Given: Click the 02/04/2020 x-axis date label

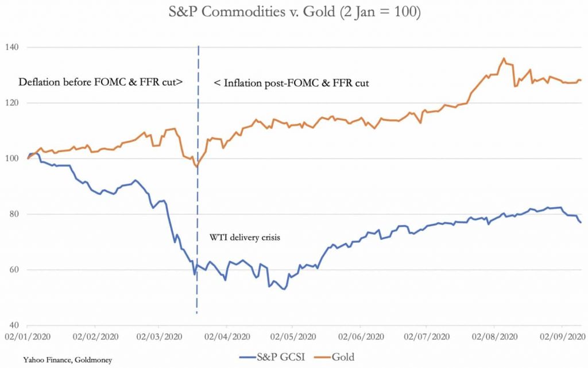Looking at the screenshot, I should point(227,336).
